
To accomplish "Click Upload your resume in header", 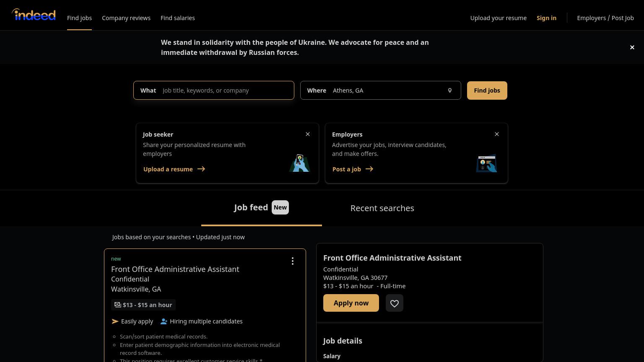I will point(499,18).
